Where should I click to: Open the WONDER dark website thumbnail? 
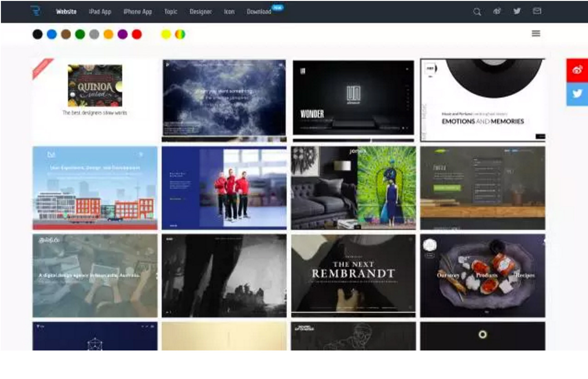tap(353, 100)
